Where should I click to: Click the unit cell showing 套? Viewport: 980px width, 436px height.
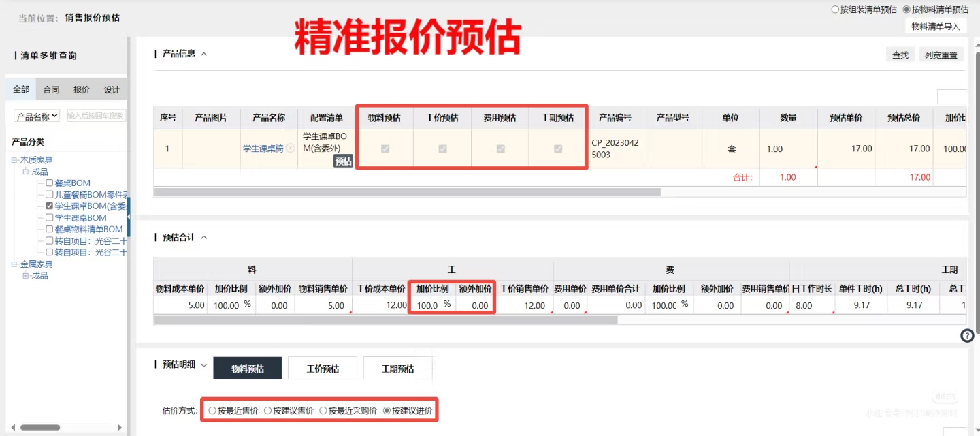[731, 149]
